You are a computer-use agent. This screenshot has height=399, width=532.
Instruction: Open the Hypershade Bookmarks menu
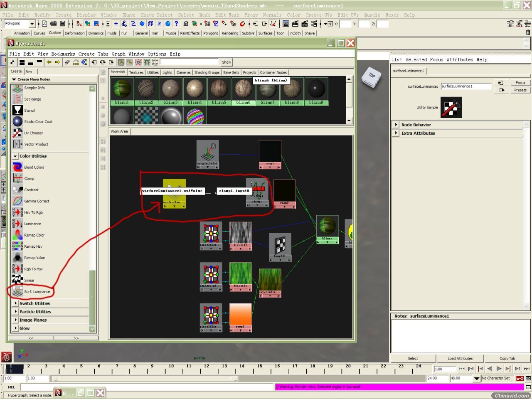pos(63,54)
